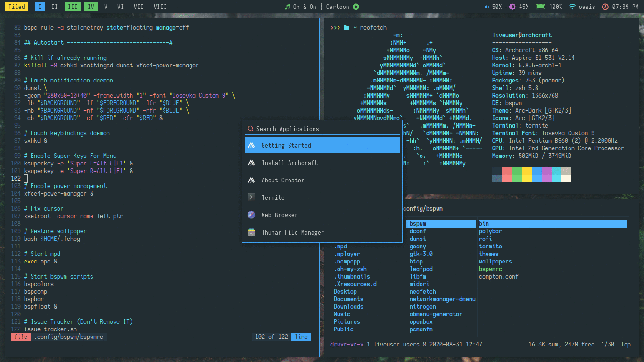
Task: Click the clock icon beside 07:39 PM
Action: pos(605,7)
